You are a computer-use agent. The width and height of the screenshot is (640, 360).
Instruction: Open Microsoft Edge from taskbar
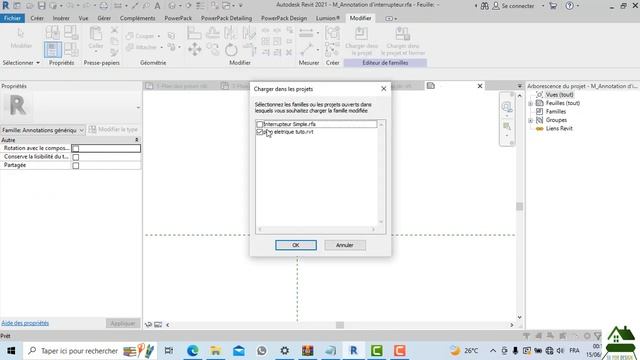(x=193, y=351)
